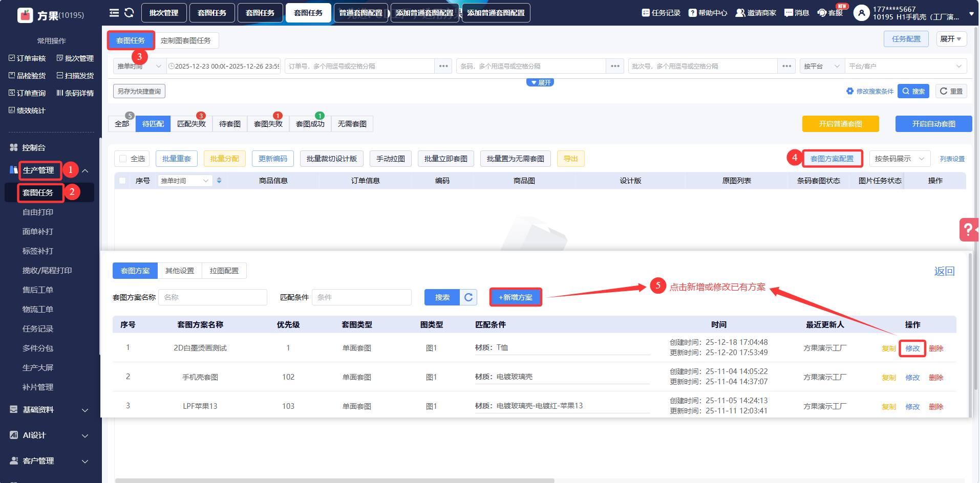Switch to the 拉图配置 tab
Screen dimensions: 980x483
click(224, 271)
